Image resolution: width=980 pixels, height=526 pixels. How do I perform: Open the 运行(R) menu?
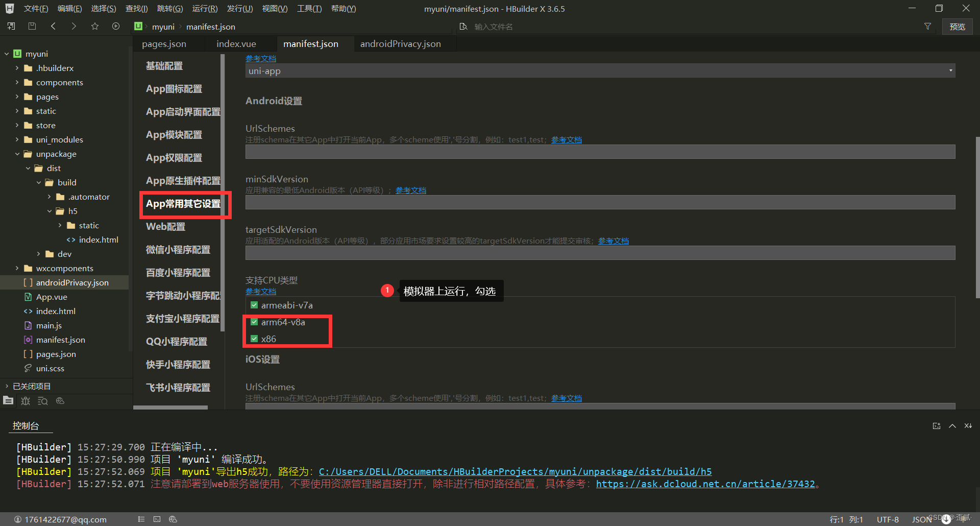[x=205, y=9]
